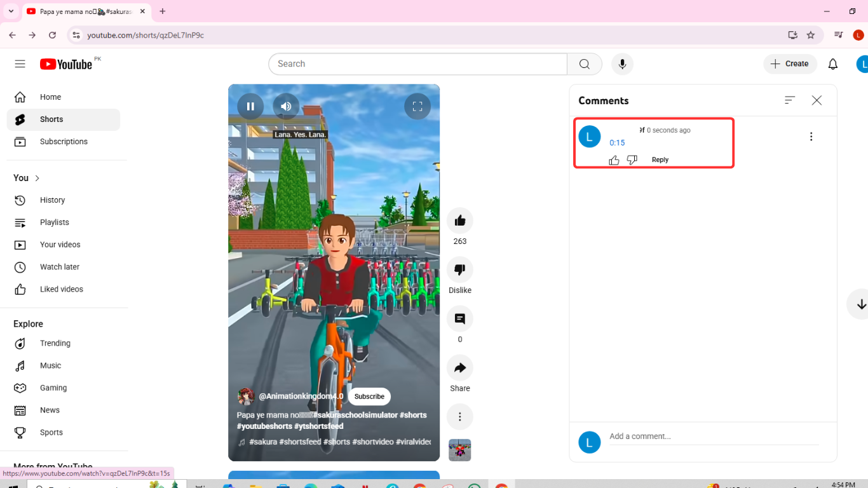Open the Home sidebar item
Viewport: 868px width, 488px height.
coord(64,97)
